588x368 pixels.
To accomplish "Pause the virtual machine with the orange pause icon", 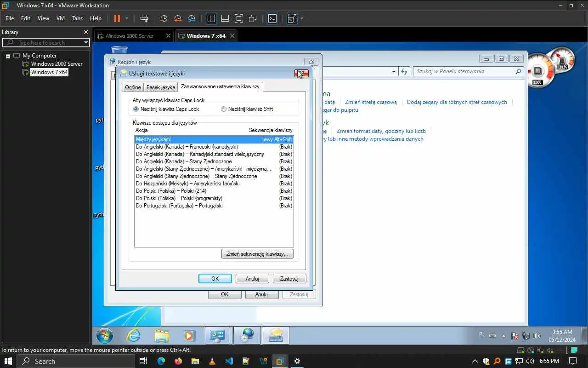I will point(117,18).
